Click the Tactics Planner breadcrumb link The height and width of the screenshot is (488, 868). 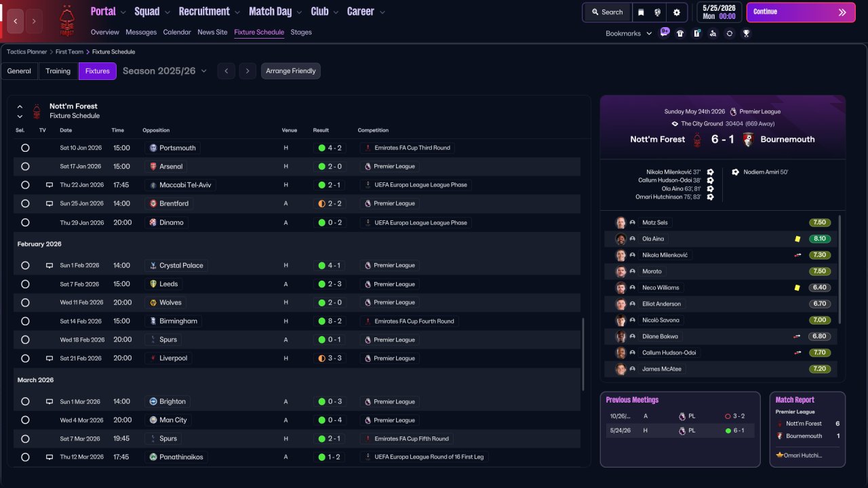(27, 52)
